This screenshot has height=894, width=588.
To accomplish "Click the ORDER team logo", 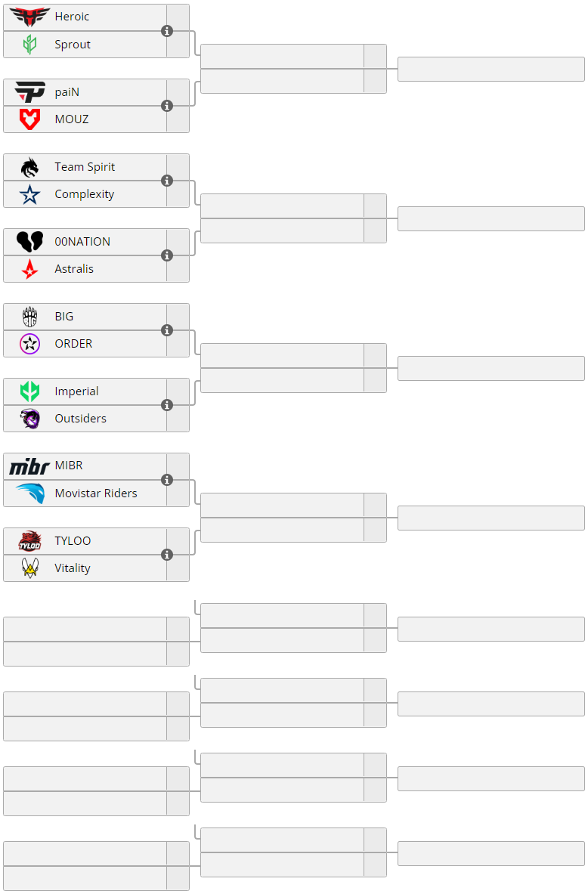I will [29, 344].
